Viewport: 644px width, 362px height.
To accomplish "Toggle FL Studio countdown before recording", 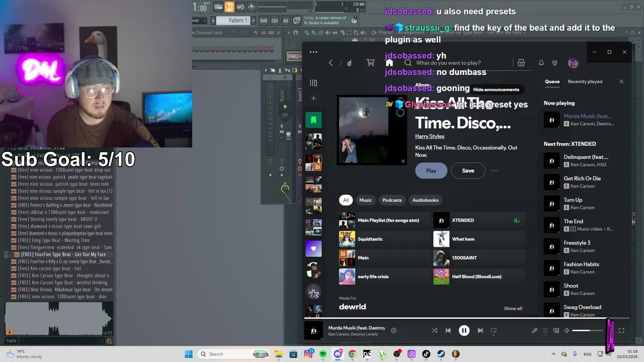I will 229,7.
